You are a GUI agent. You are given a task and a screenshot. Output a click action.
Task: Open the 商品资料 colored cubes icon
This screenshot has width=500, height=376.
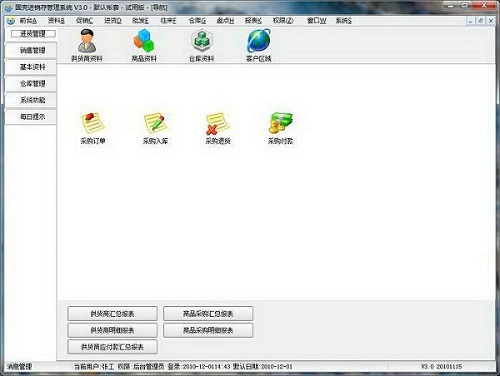[144, 41]
